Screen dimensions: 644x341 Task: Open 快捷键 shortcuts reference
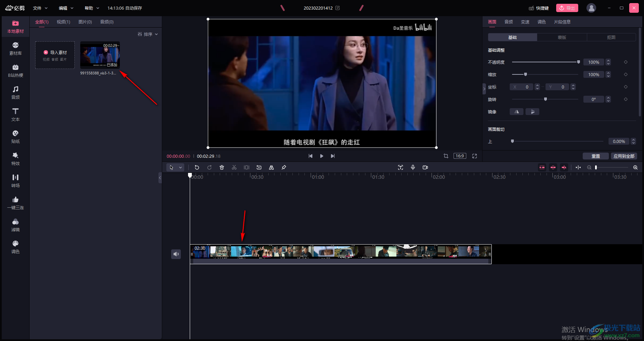[539, 8]
